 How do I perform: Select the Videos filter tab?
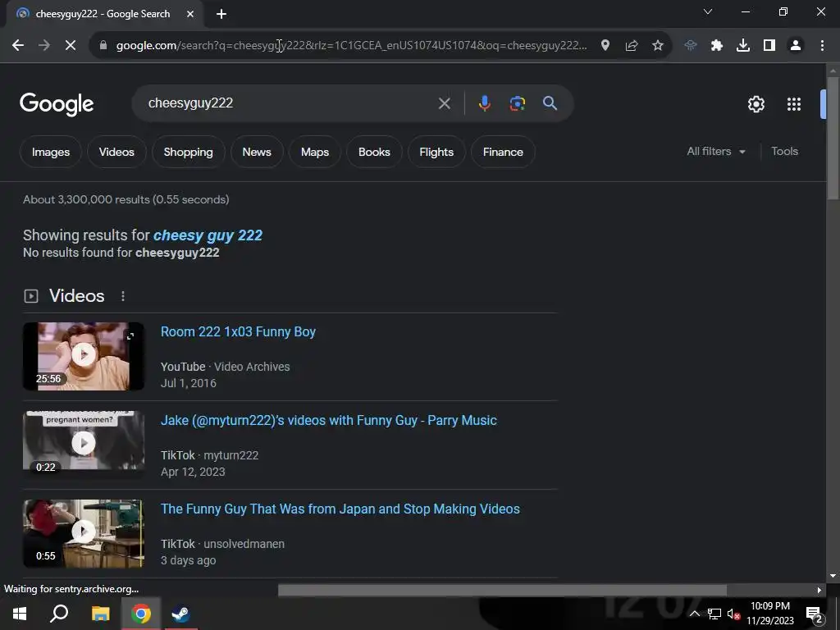[116, 152]
